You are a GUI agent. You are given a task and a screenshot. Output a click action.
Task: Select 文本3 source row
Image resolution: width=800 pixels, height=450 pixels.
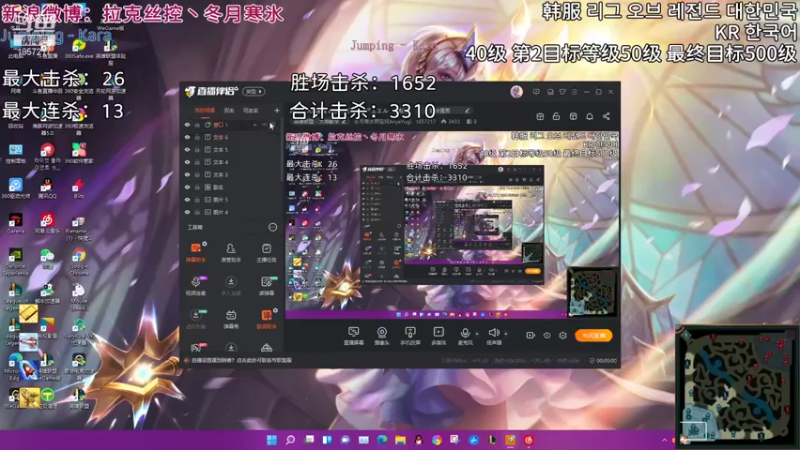coord(231,174)
